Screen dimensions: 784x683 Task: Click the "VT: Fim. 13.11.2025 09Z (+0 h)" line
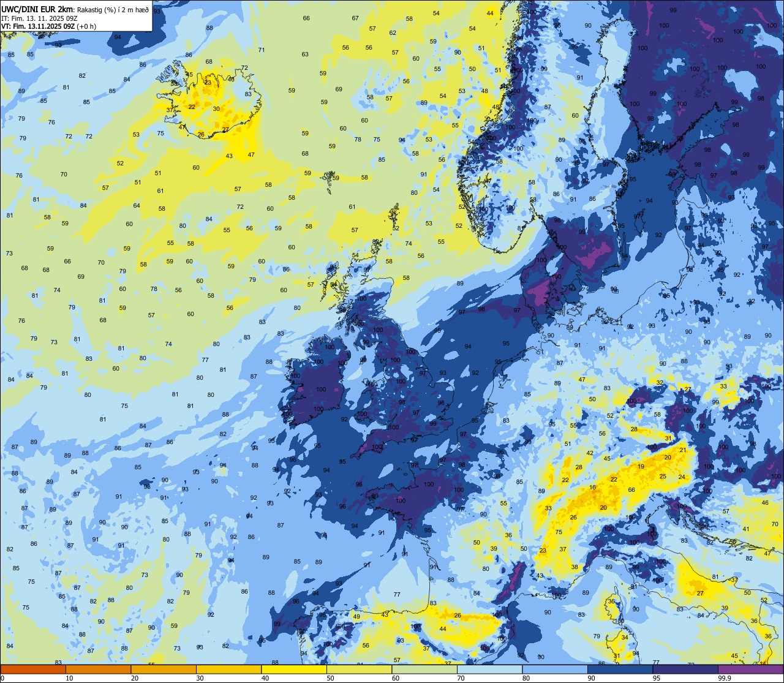(49, 26)
